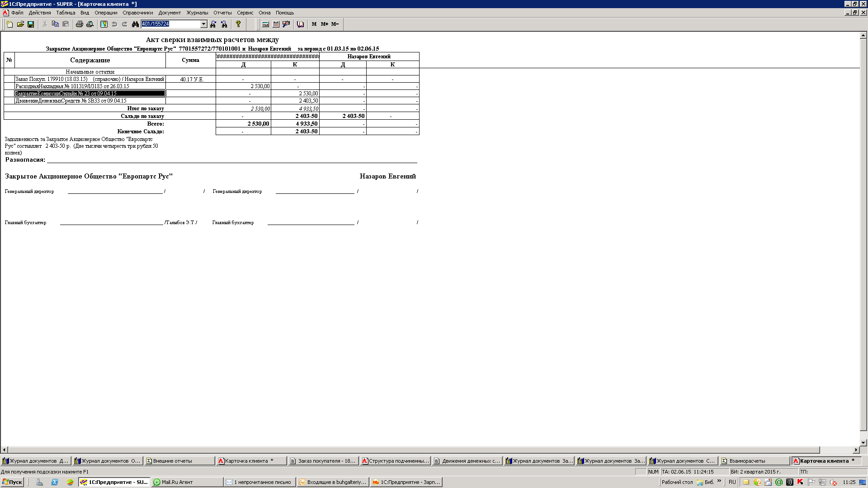Image resolution: width=868 pixels, height=488 pixels.
Task: Open print preview icon with magnifier
Action: (90, 24)
